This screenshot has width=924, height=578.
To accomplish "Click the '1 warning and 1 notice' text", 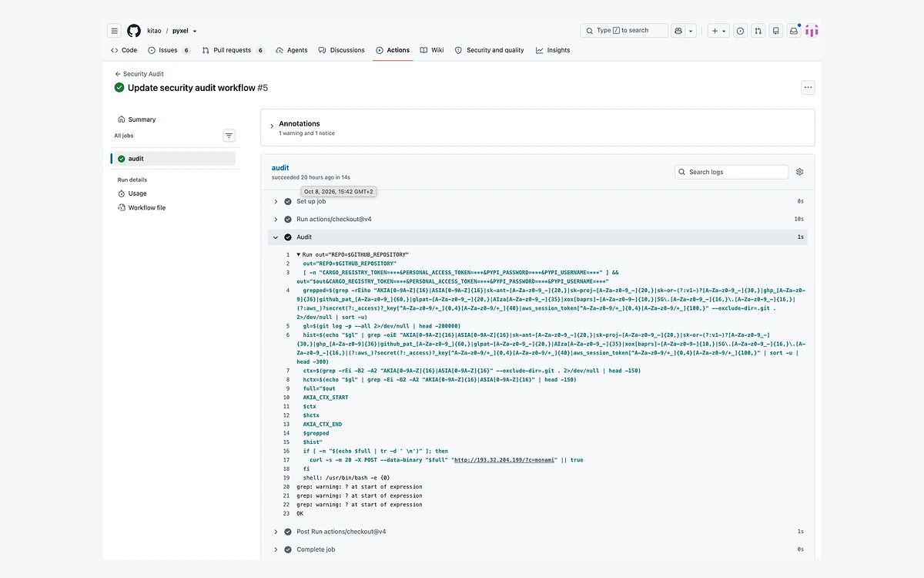I will pyautogui.click(x=306, y=133).
